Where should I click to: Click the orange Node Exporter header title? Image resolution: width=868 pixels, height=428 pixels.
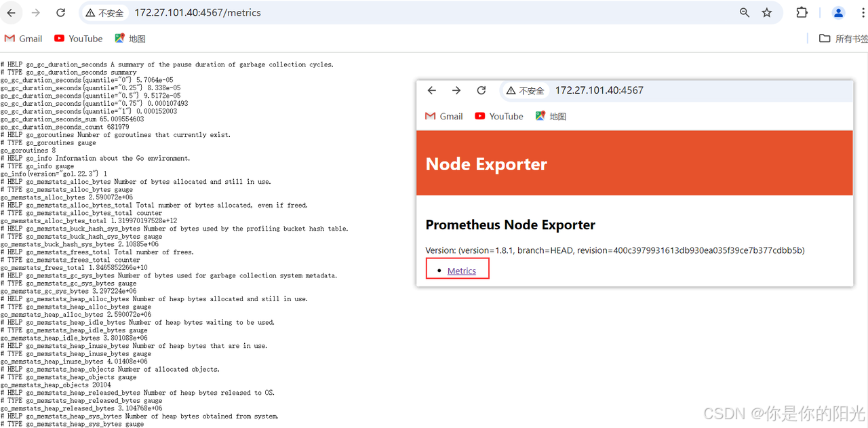486,164
